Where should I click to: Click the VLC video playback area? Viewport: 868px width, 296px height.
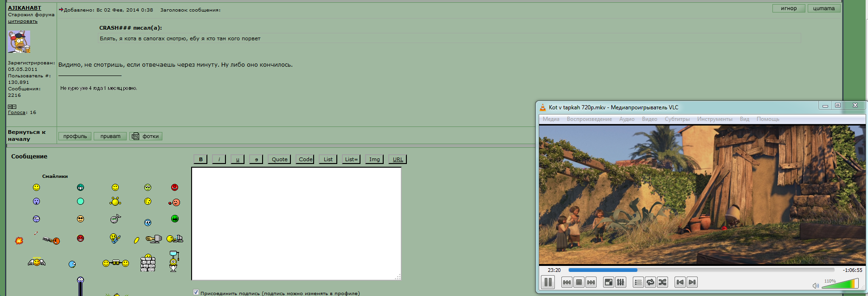point(702,195)
